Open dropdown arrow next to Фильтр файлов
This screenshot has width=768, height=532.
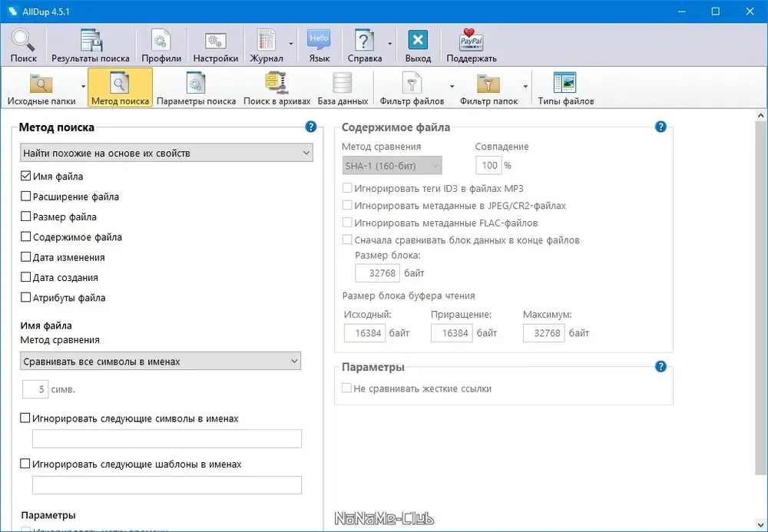tap(452, 87)
